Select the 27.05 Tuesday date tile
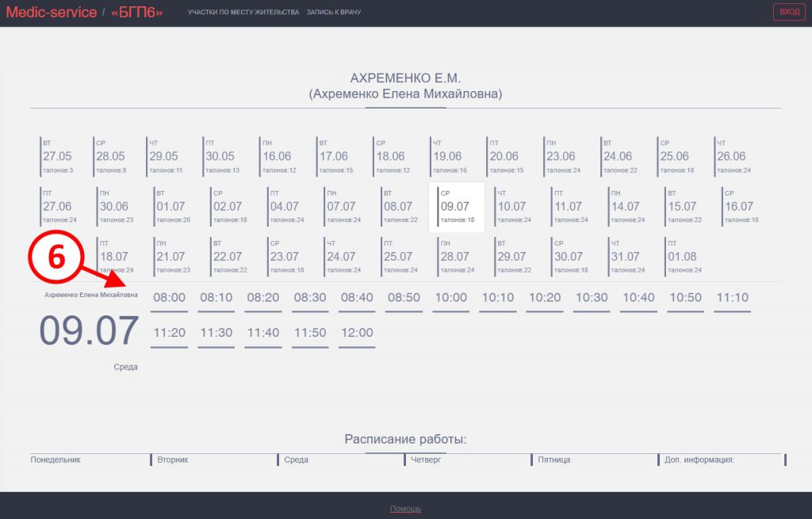This screenshot has width=812, height=519. click(x=57, y=156)
